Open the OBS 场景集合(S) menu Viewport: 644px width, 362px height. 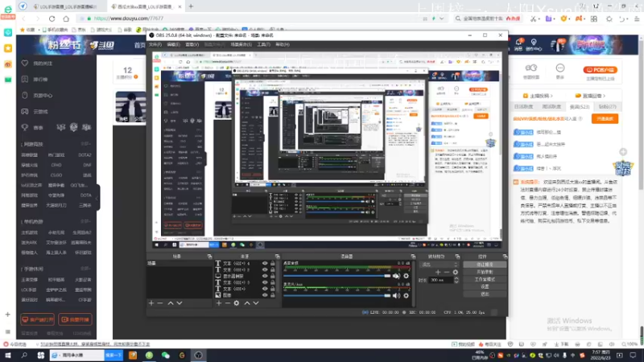241,44
